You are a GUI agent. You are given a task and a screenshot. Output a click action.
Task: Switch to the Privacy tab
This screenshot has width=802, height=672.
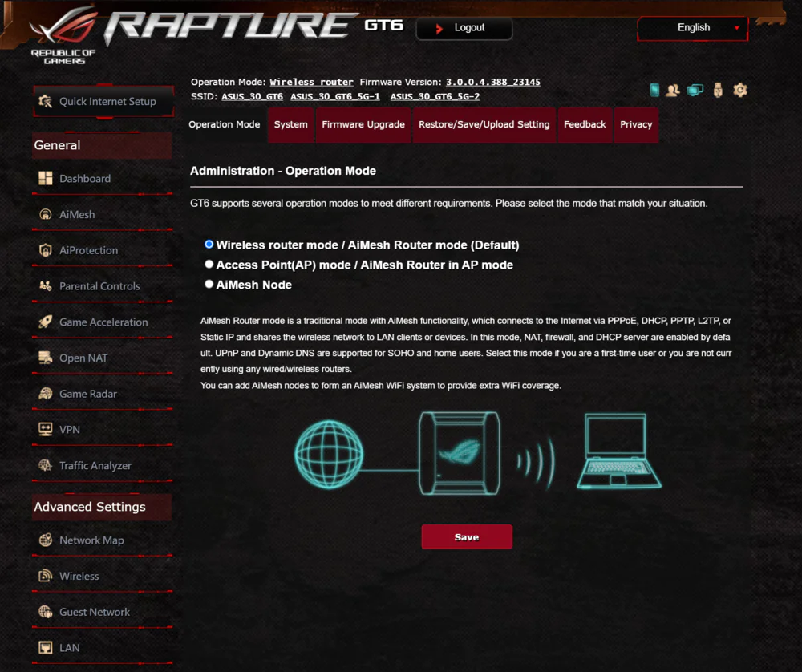pos(636,124)
